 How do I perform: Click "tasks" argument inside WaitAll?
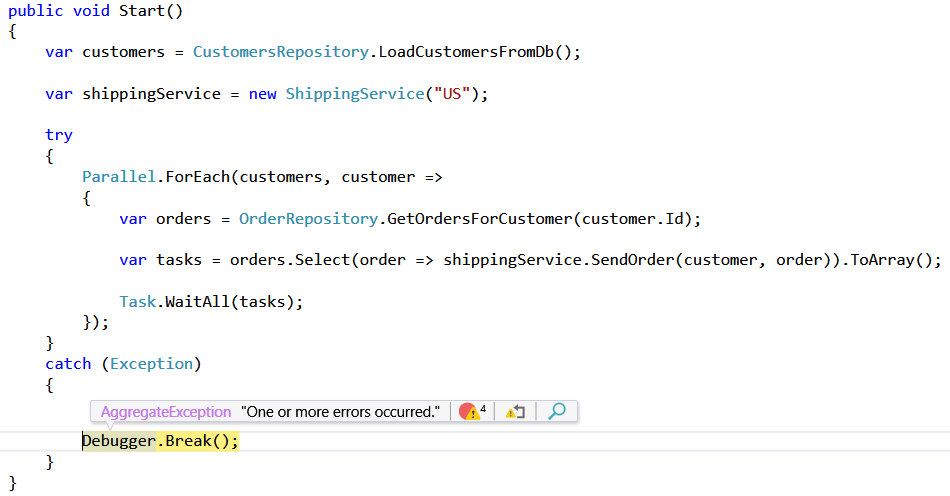(x=262, y=302)
